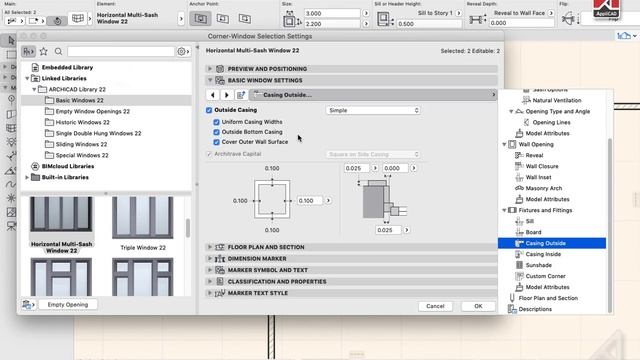The height and width of the screenshot is (360, 640).
Task: Expand Built-in Libraries tree node
Action: coord(27,178)
